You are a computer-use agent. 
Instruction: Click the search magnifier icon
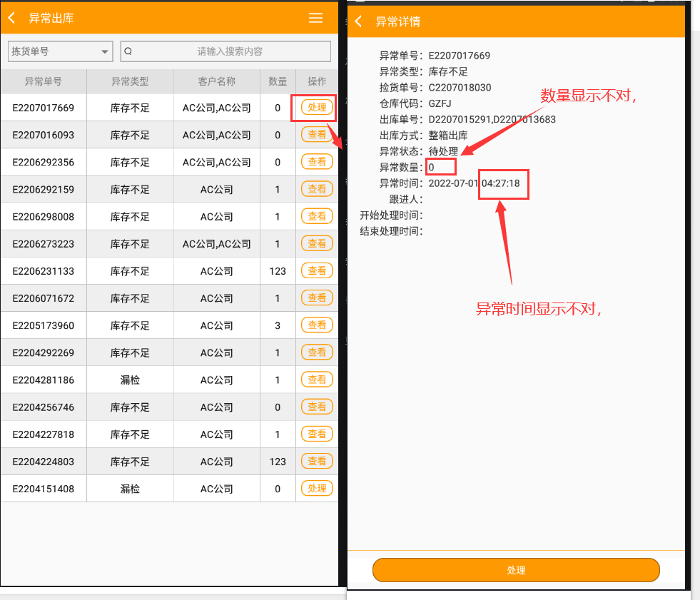click(128, 51)
